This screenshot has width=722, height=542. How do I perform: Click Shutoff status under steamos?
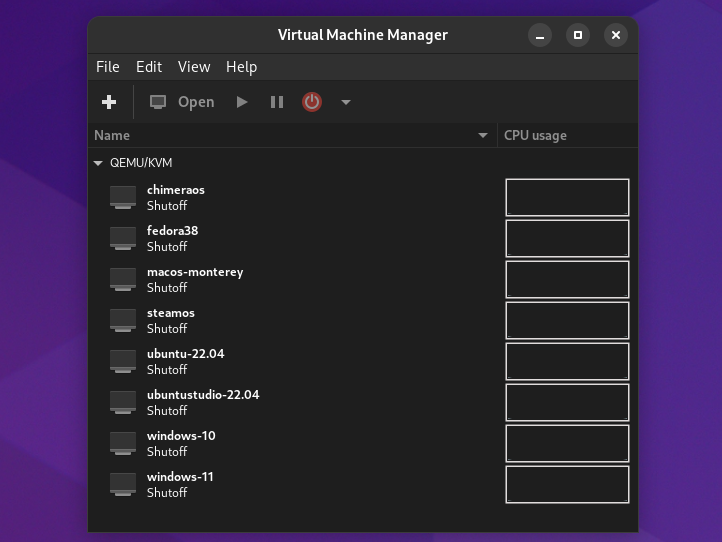[x=167, y=329]
